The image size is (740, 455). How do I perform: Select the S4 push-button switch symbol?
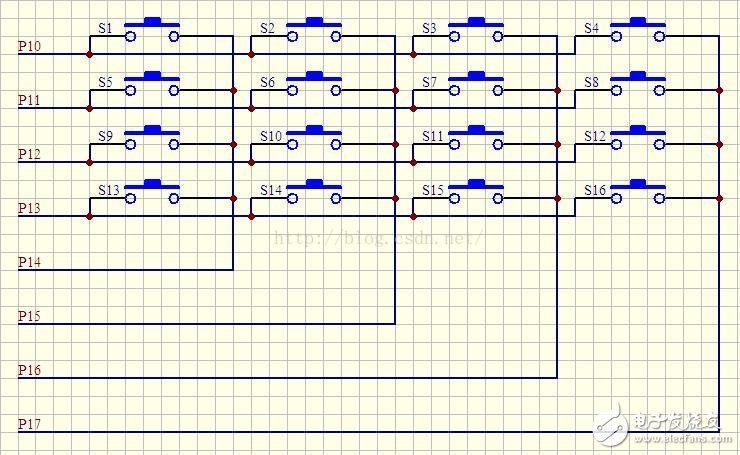pos(637,31)
